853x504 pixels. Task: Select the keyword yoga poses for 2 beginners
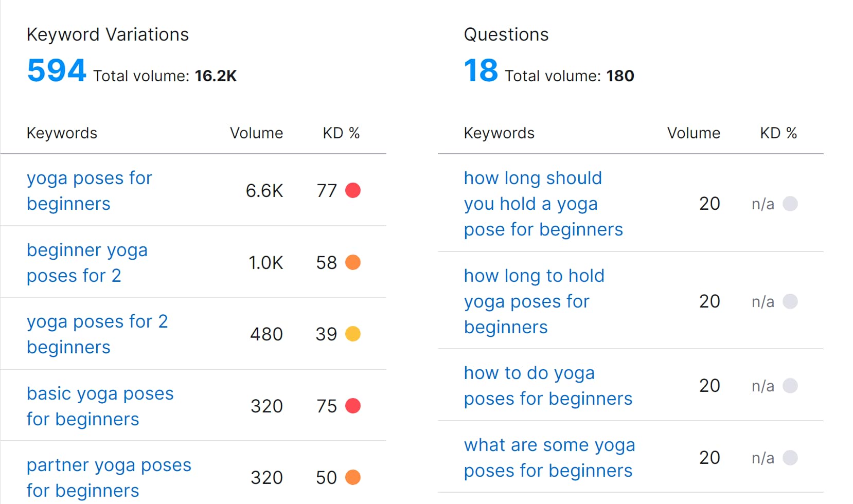click(97, 334)
